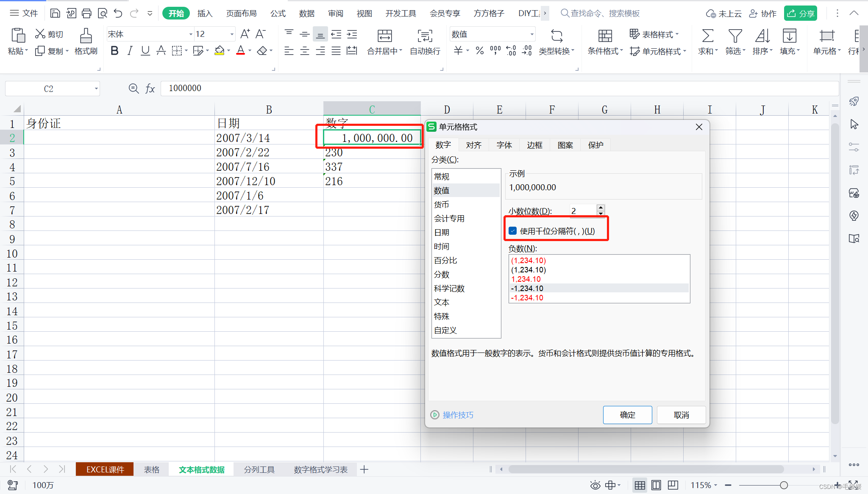The height and width of the screenshot is (494, 868).
Task: Toggle eye protection mode icon in status bar
Action: 595,485
